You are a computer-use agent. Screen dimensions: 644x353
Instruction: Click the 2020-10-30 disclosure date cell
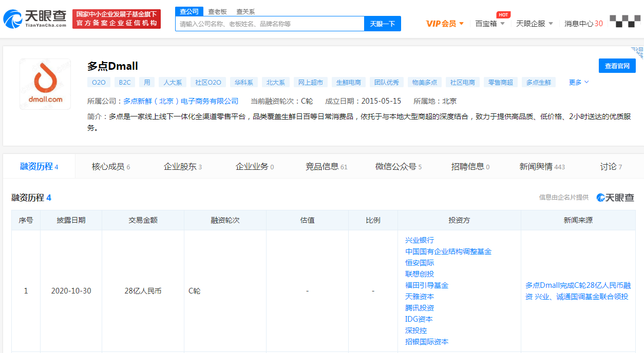click(71, 291)
